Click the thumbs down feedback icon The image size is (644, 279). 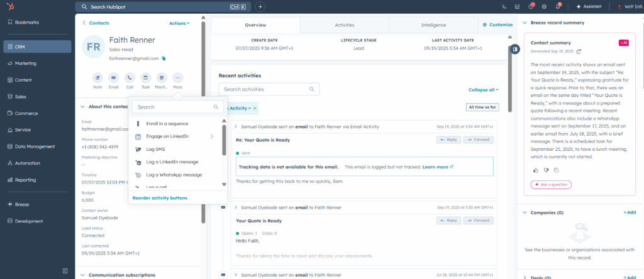click(546, 170)
